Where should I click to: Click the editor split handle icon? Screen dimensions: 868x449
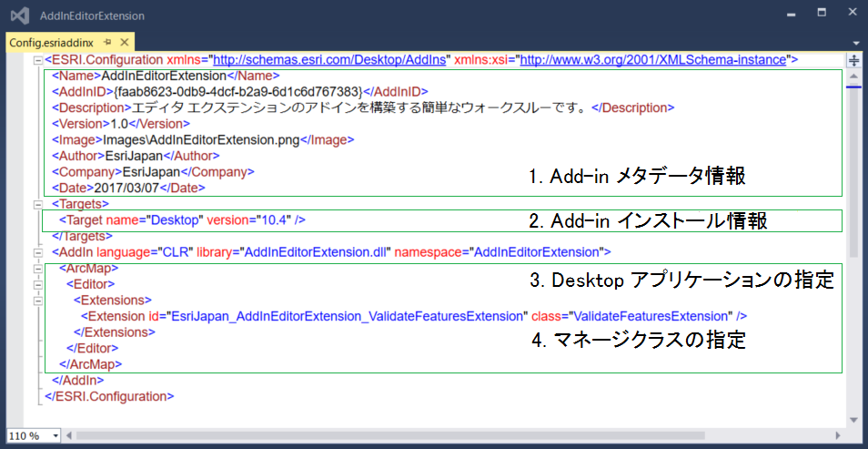[853, 60]
